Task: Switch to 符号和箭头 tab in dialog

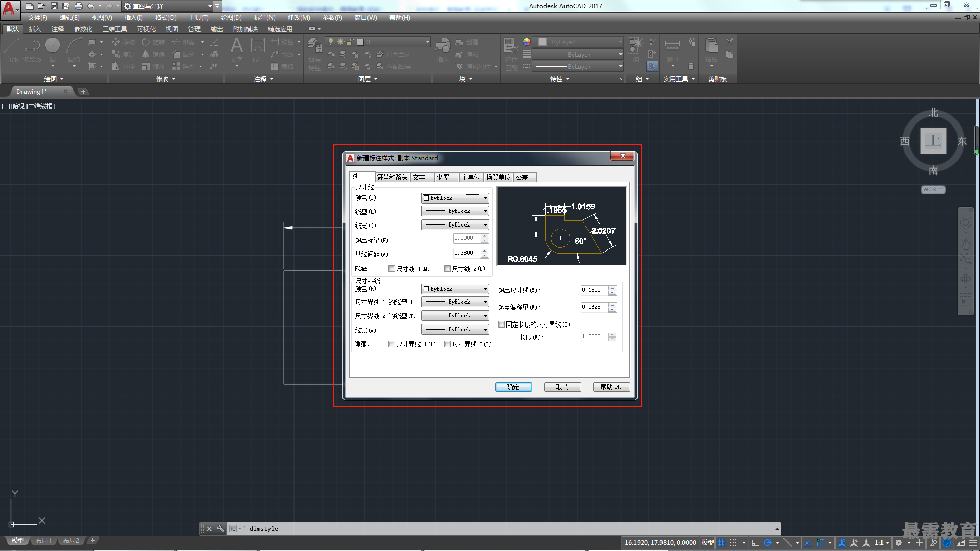Action: [x=392, y=177]
